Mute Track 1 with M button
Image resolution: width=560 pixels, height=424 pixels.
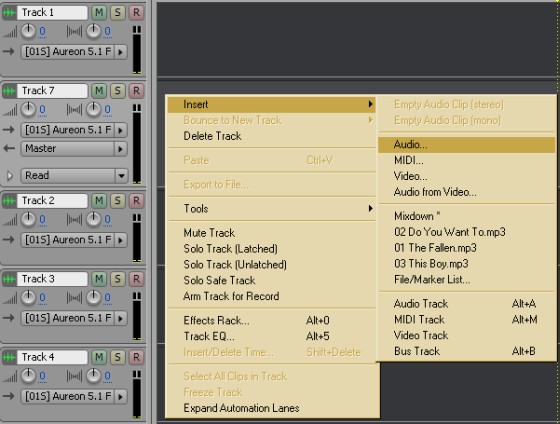point(99,13)
